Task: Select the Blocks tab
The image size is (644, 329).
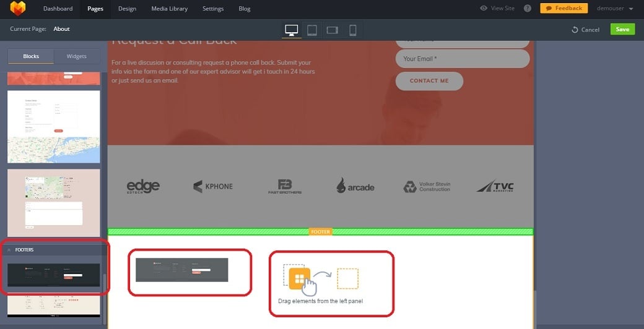Action: 31,56
